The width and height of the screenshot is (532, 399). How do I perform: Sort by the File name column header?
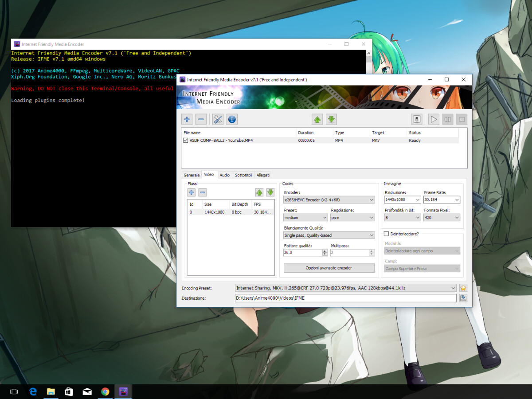tap(239, 133)
